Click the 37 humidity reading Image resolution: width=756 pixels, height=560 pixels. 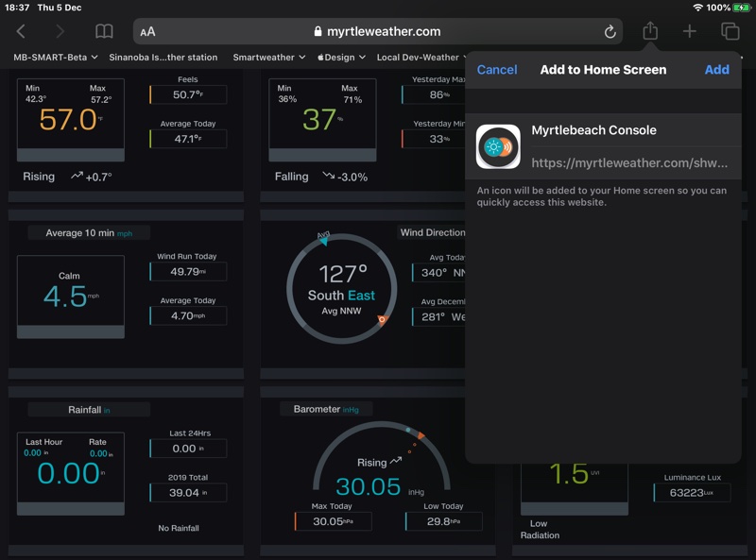pyautogui.click(x=319, y=119)
